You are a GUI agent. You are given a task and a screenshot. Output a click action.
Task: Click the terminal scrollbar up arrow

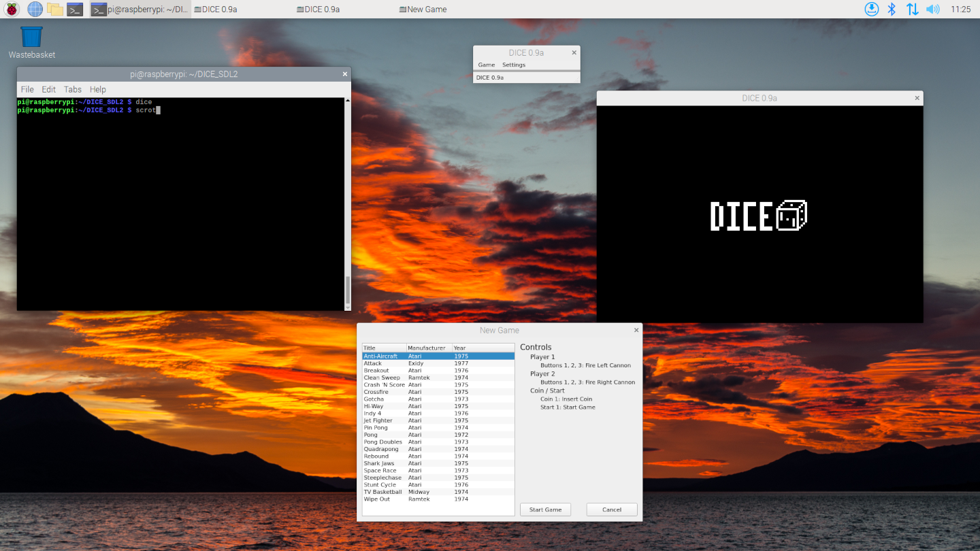pos(348,101)
